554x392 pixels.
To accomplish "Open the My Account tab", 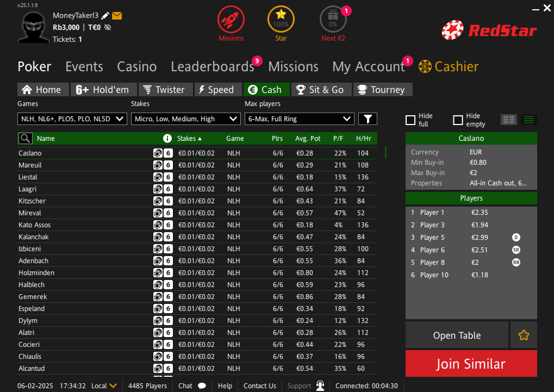I will click(x=369, y=66).
